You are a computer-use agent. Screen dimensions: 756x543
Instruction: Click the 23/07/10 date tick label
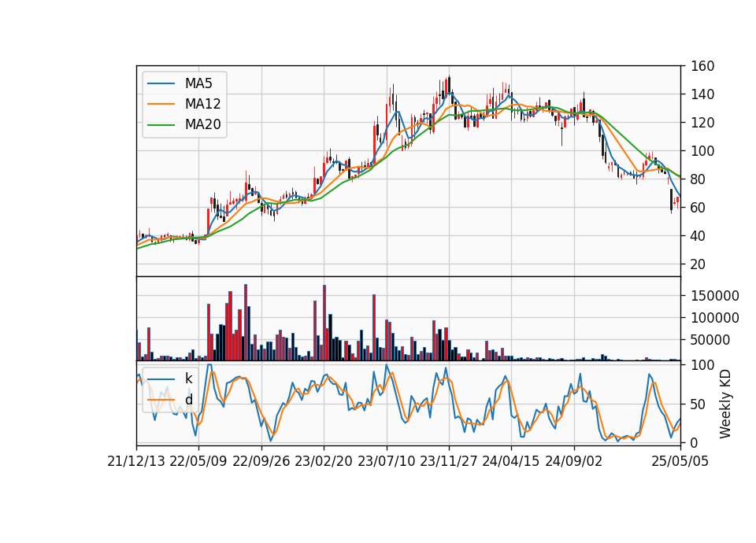[x=386, y=461]
